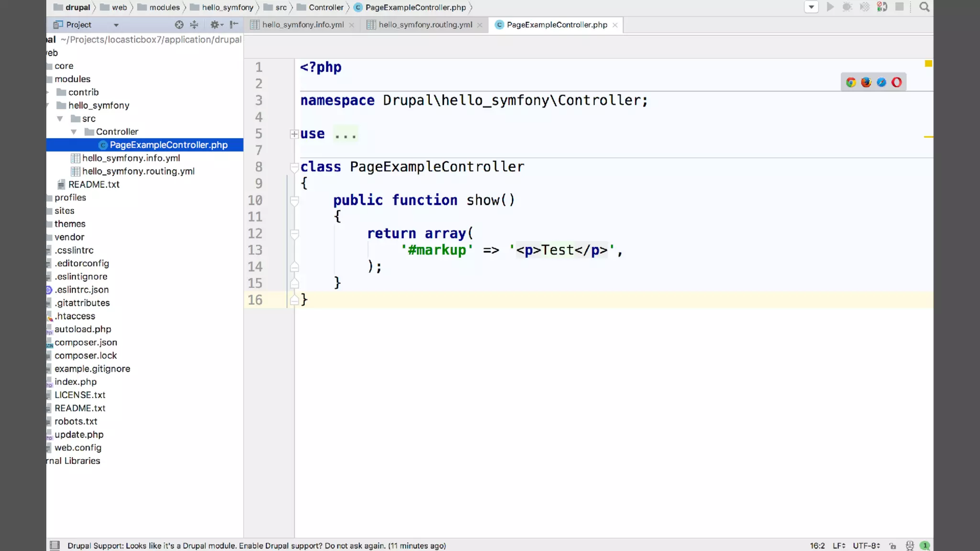Open file in Firefox browser icon
The image size is (980, 551).
(866, 82)
